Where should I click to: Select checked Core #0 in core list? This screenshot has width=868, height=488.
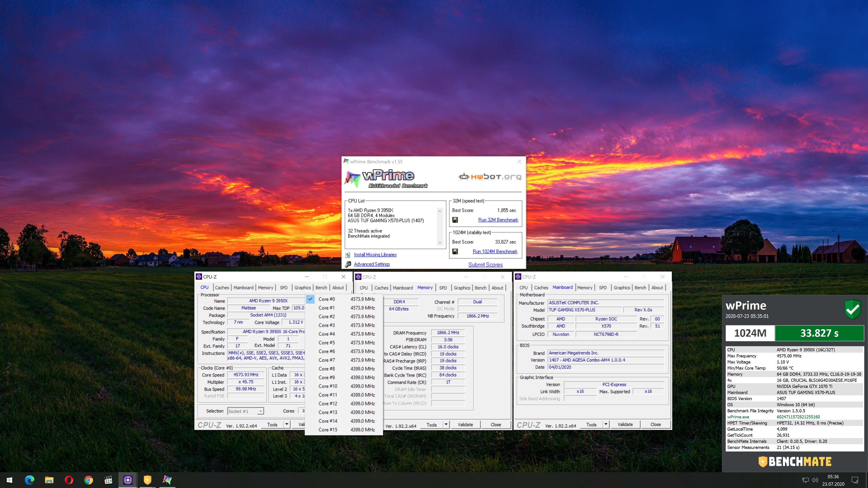pos(344,299)
